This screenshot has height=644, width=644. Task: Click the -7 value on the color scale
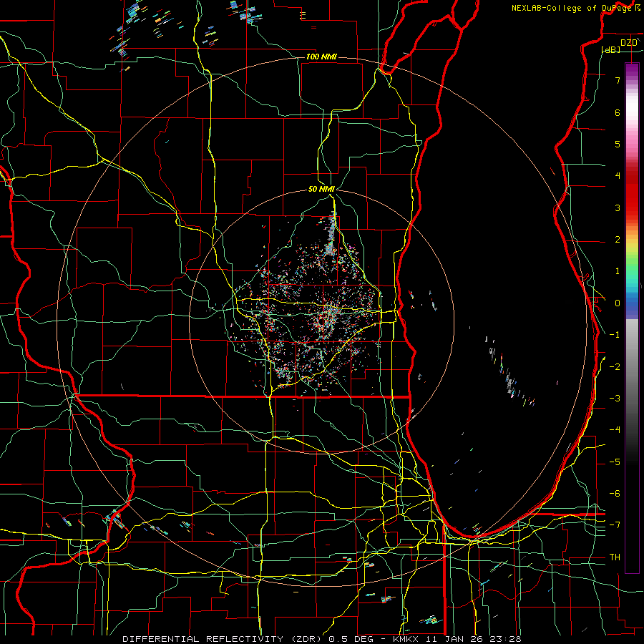(615, 525)
